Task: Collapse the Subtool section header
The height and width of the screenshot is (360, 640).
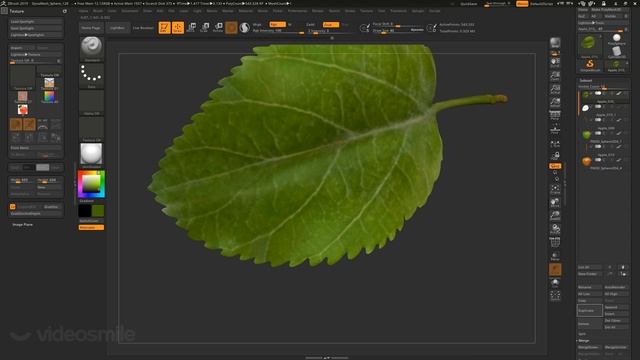Action: [586, 80]
